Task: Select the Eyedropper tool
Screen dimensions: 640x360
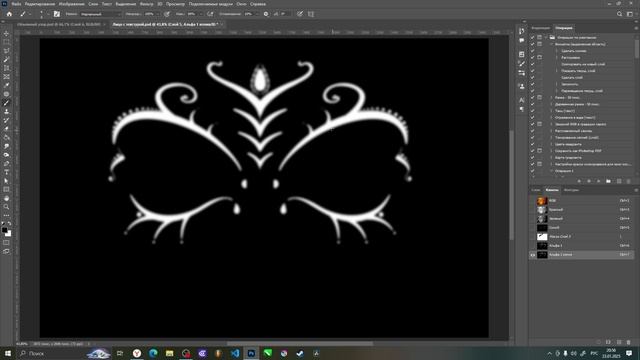Action: click(6, 85)
